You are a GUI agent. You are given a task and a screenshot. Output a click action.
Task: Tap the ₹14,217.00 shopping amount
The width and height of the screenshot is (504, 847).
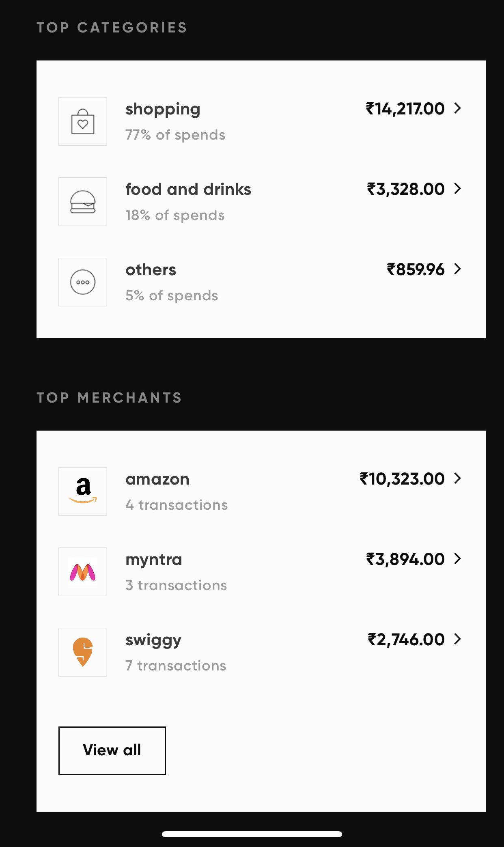click(x=405, y=109)
